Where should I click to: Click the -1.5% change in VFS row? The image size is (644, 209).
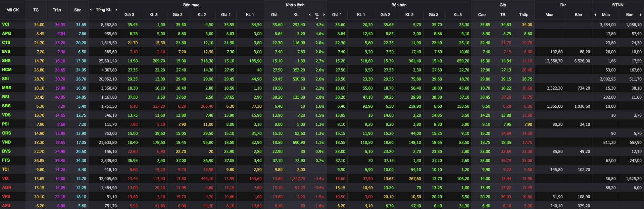(x=319, y=197)
